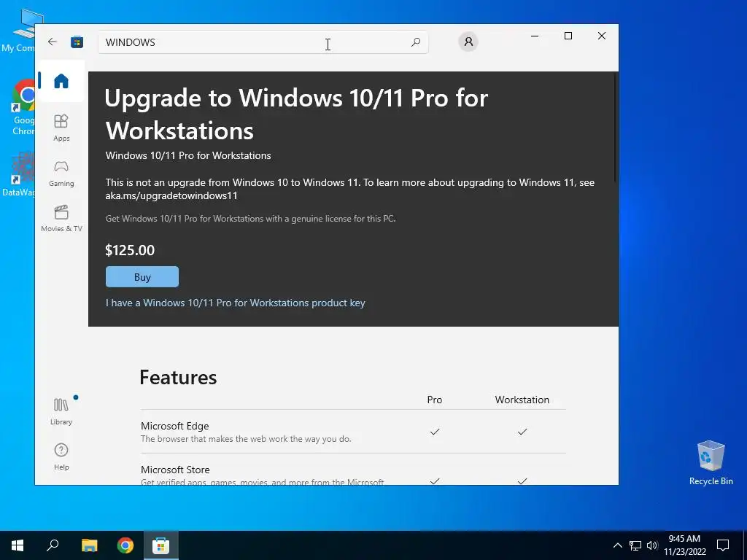Click the Microsoft Store taskbar icon
Screen dimensions: 747x560
[x=161, y=545]
